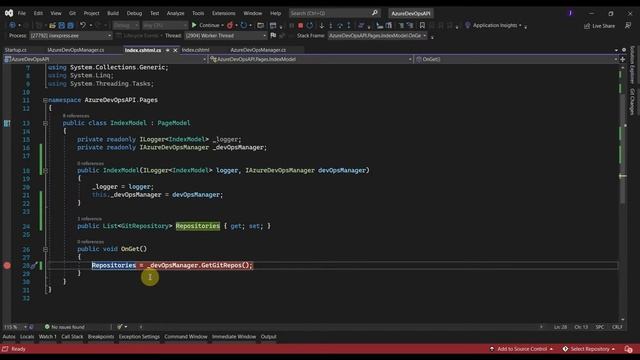Click the search magnifier icon
This screenshot has height=360, width=640.
tap(375, 13)
